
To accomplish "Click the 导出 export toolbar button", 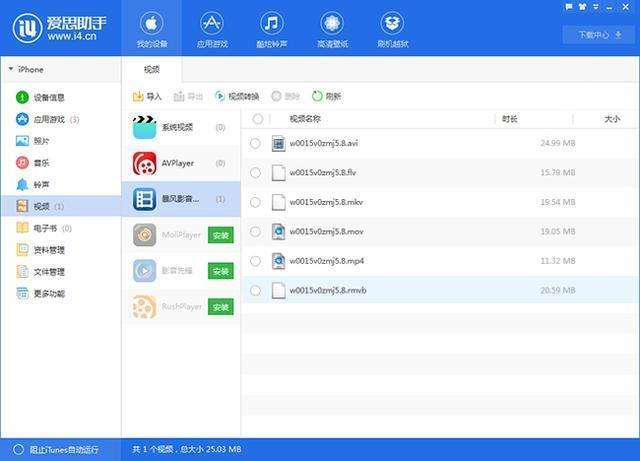I will click(x=188, y=96).
